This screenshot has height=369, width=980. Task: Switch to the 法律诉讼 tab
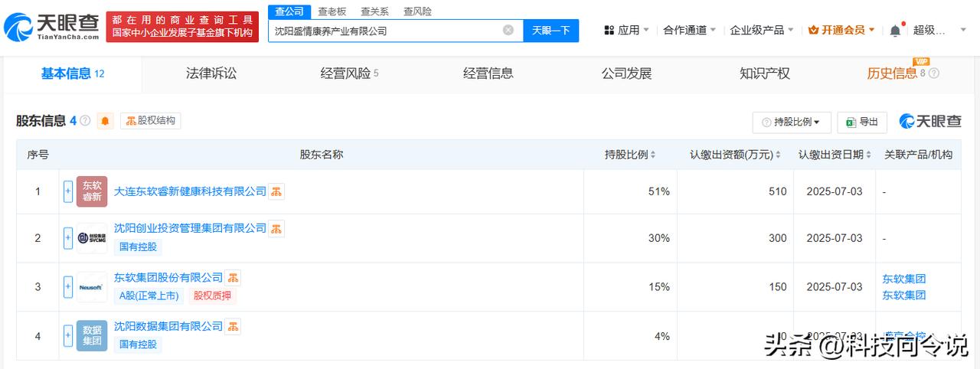pos(211,73)
